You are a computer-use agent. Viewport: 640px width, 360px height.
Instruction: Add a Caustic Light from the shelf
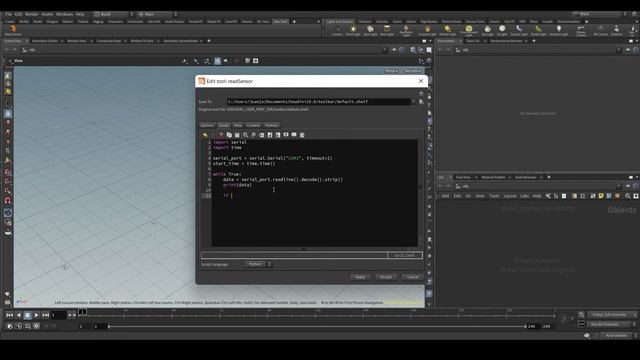point(519,31)
